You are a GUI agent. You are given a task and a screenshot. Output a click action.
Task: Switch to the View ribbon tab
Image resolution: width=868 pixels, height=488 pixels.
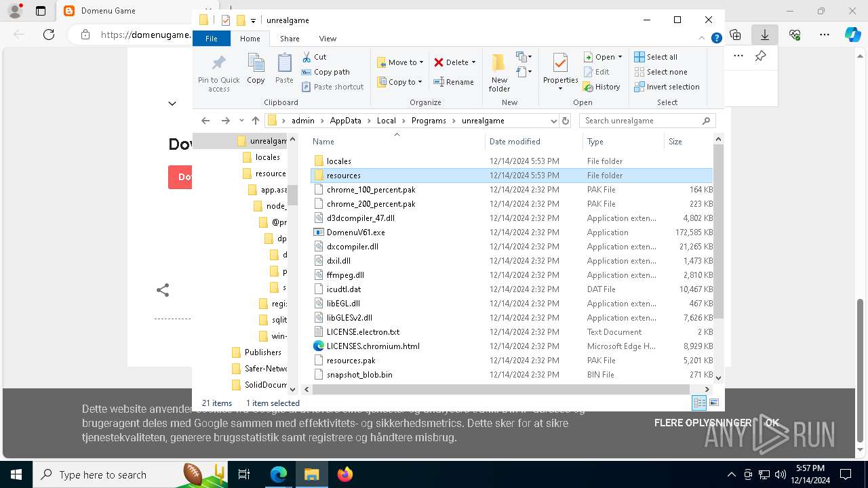(x=328, y=39)
